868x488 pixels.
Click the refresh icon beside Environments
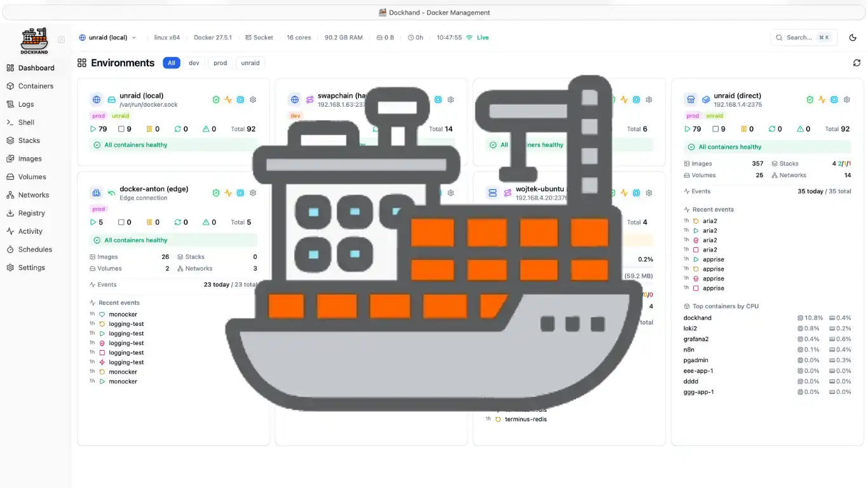pyautogui.click(x=857, y=63)
